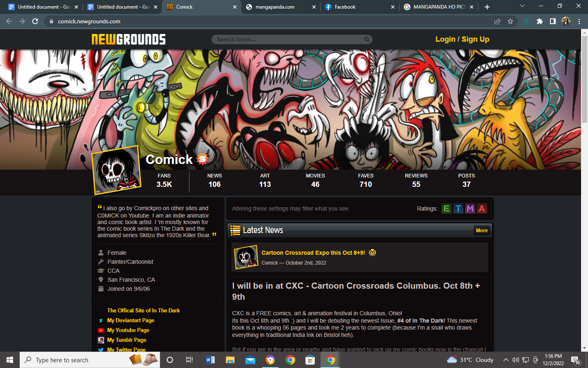This screenshot has width=588, height=368.
Task: Click the DeviantArt icon in the links list
Action: click(101, 321)
